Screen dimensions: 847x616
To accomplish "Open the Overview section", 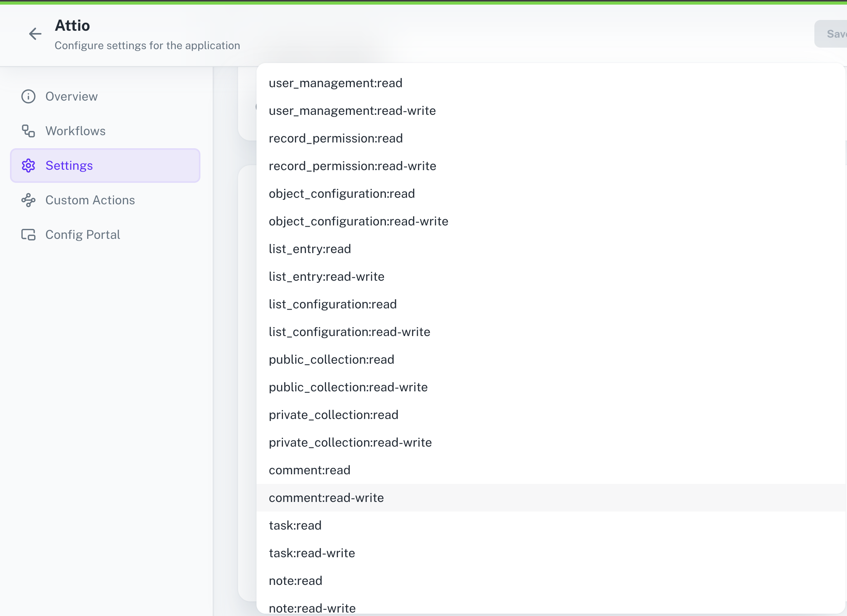I will pyautogui.click(x=72, y=96).
